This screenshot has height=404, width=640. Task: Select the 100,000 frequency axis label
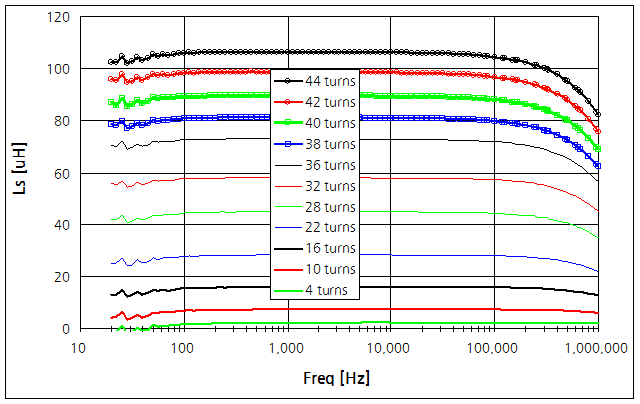pos(491,348)
